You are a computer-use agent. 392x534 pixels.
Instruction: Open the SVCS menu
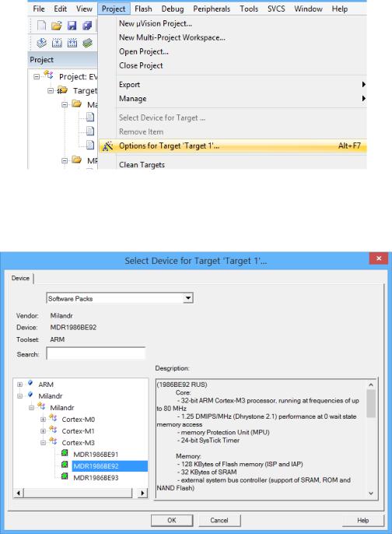(x=276, y=9)
